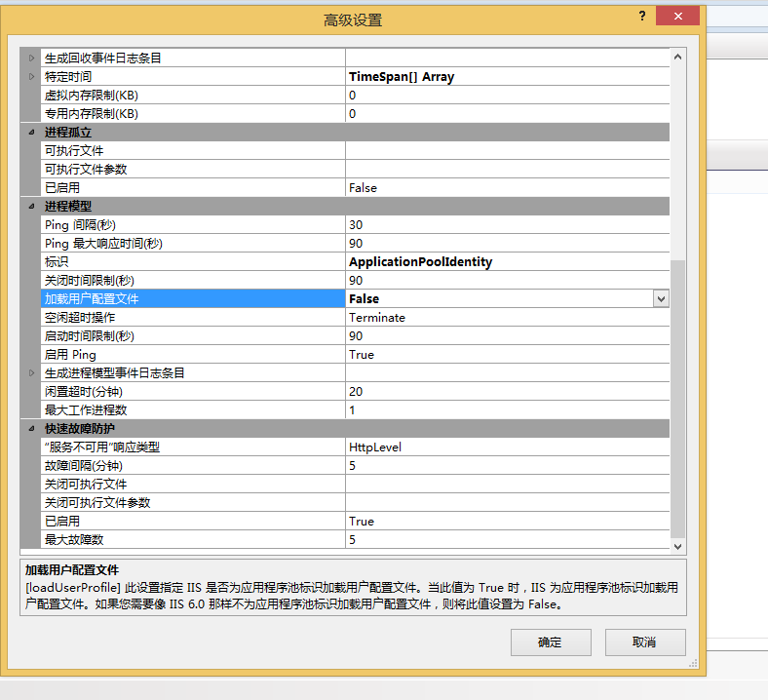Click the 取消 button
Viewport: 768px width, 700px height.
645,642
